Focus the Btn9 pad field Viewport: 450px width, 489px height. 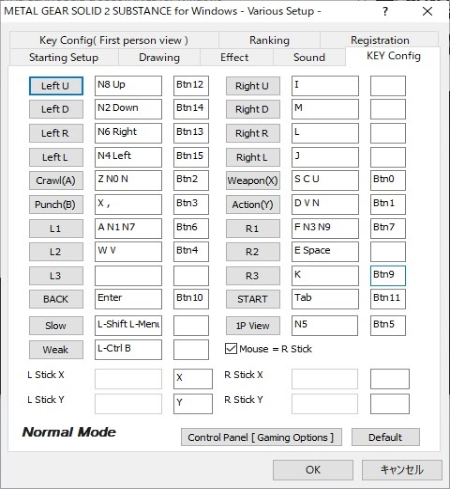(x=388, y=276)
